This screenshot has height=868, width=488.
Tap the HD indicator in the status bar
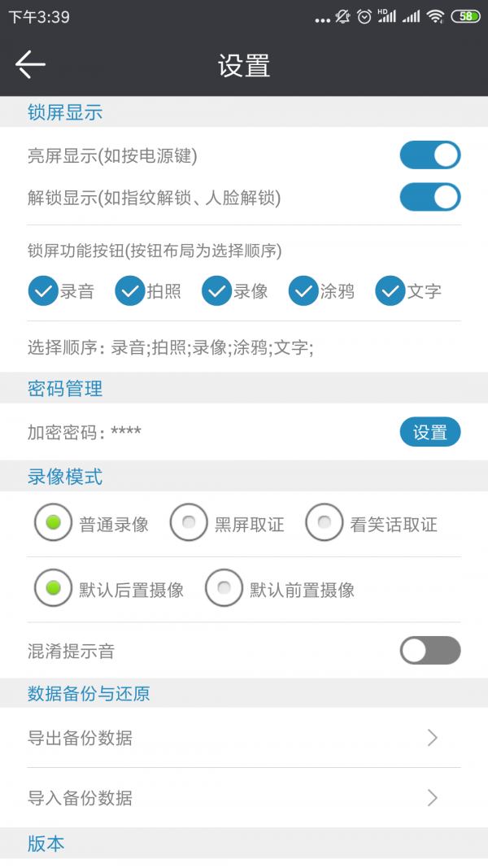pos(381,11)
